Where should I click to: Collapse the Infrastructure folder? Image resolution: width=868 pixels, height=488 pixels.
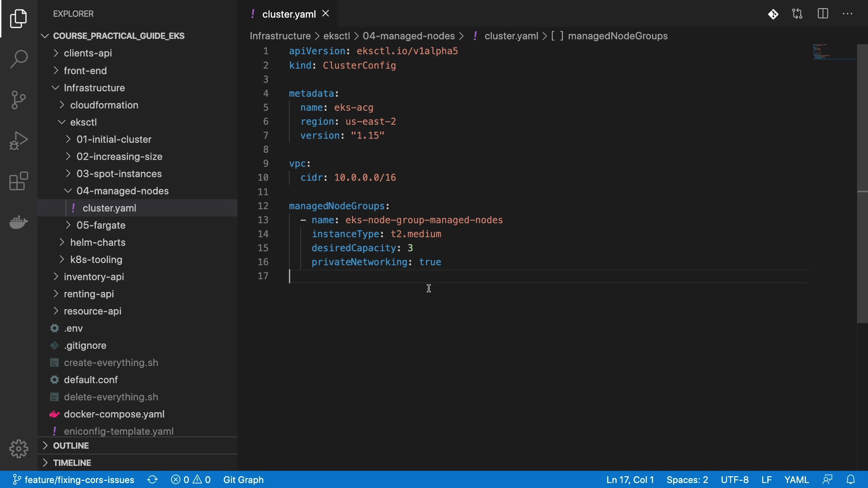point(94,88)
